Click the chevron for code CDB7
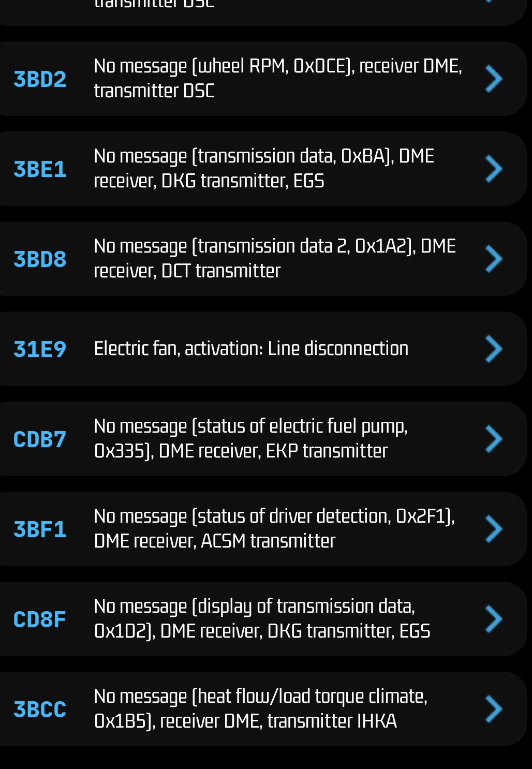Image resolution: width=532 pixels, height=769 pixels. (493, 439)
